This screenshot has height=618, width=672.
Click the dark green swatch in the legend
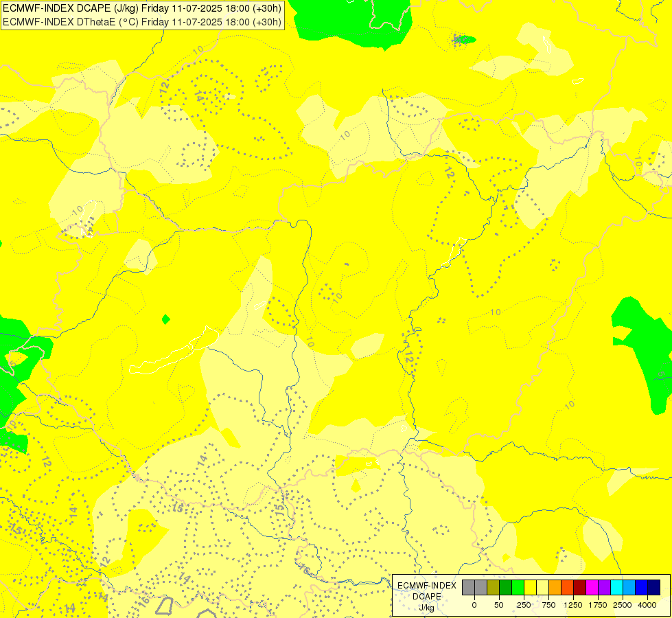point(506,587)
